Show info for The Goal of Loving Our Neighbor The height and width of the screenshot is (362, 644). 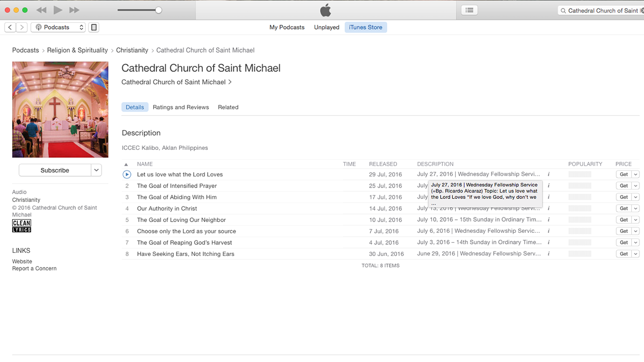click(x=548, y=220)
